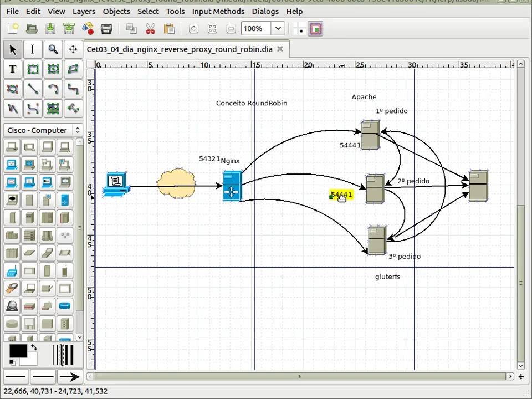Open the Layers menu
The height and width of the screenshot is (399, 532).
(84, 11)
